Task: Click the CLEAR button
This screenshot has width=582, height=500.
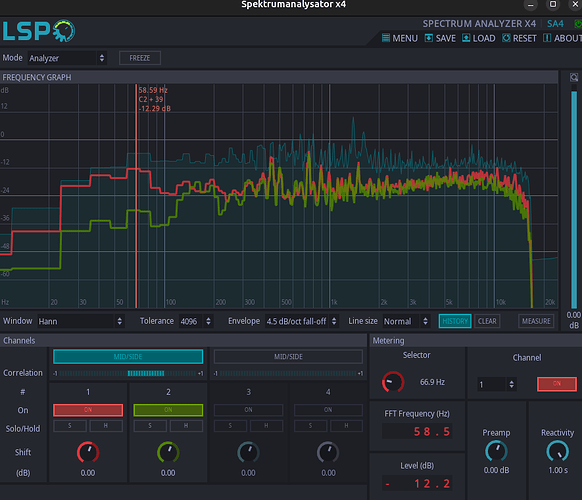Action: pyautogui.click(x=487, y=321)
